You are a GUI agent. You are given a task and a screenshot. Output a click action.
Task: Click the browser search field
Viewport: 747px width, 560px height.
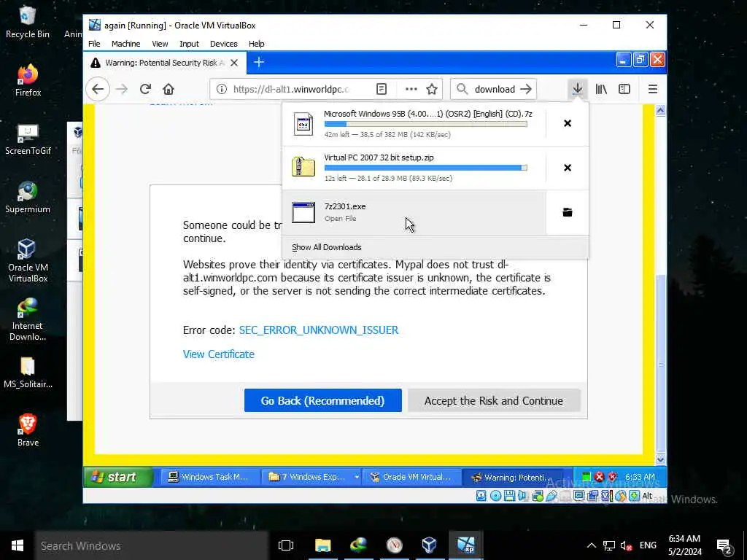pyautogui.click(x=494, y=89)
